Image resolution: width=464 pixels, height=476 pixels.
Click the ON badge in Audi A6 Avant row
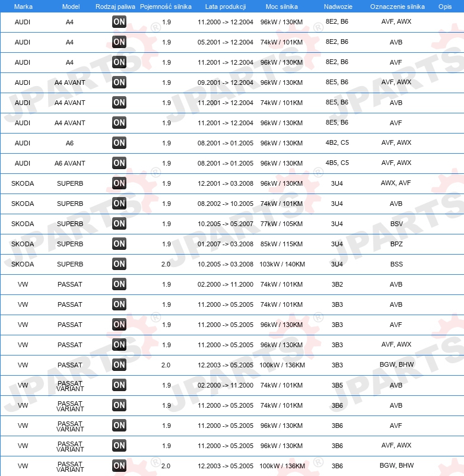click(119, 163)
